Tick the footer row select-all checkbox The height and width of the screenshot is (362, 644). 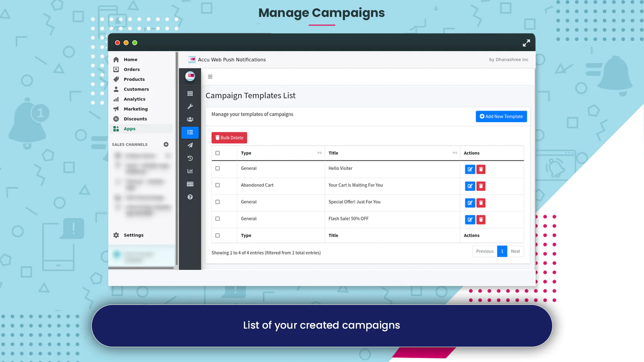(217, 236)
